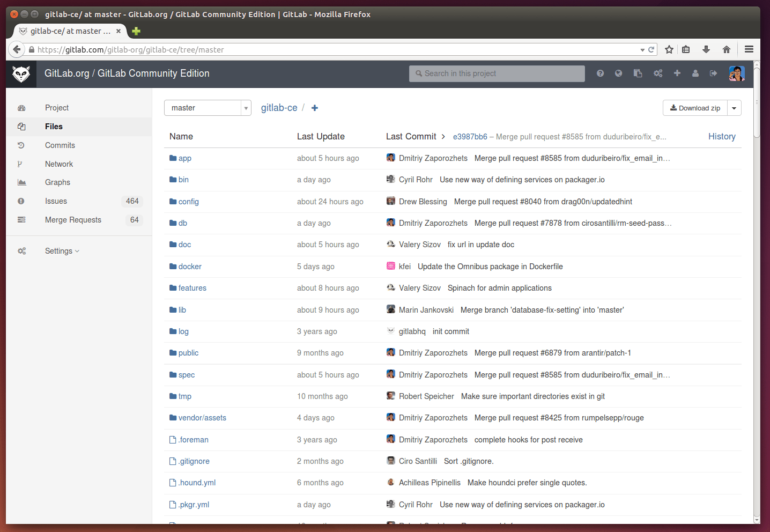Click the bookmark star in the address bar
The width and height of the screenshot is (770, 532).
[669, 49]
